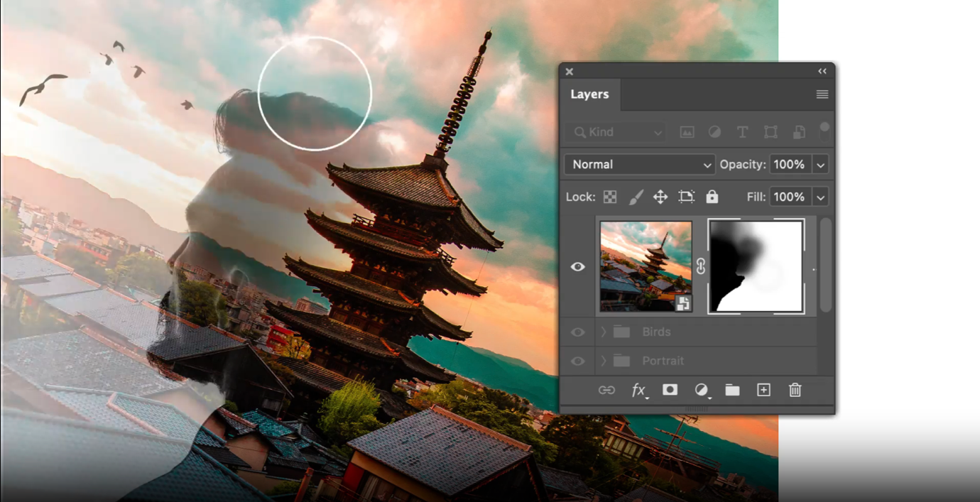980x502 pixels.
Task: Expand the Birds group
Action: pos(602,332)
